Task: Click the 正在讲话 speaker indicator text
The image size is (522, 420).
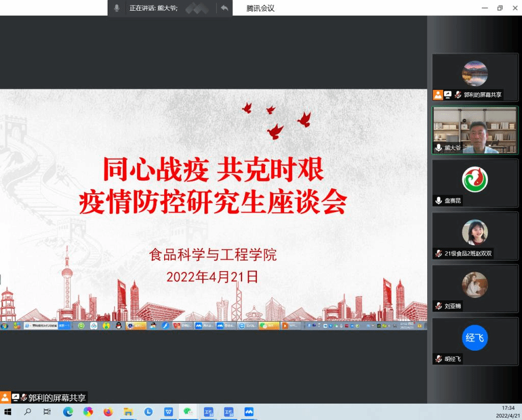Action: [153, 8]
